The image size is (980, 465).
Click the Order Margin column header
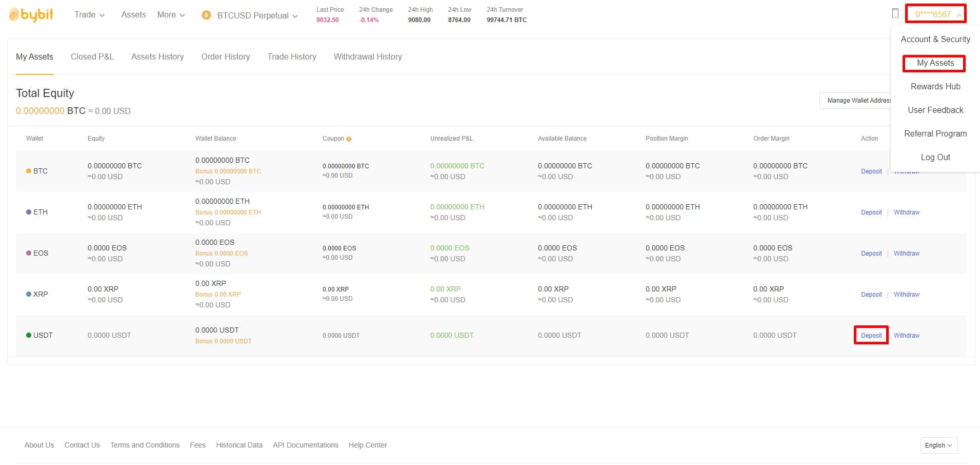point(771,139)
